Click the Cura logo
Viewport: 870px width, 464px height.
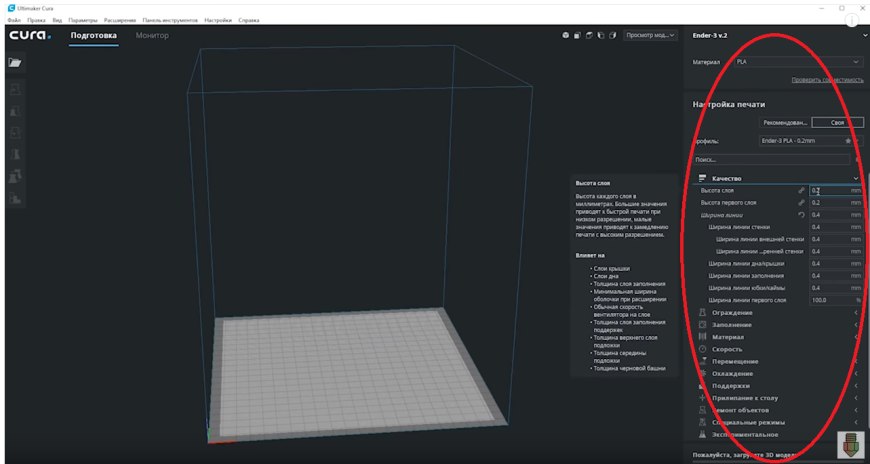(30, 36)
